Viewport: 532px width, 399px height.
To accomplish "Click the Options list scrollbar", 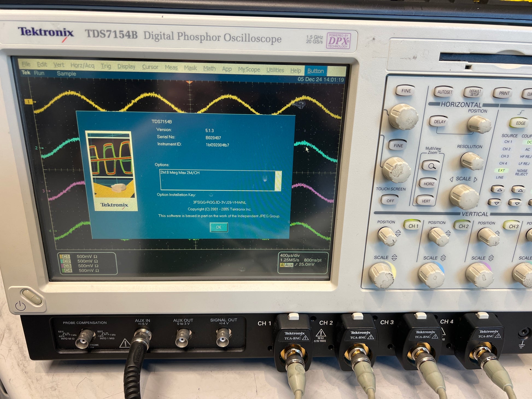I will (x=278, y=181).
